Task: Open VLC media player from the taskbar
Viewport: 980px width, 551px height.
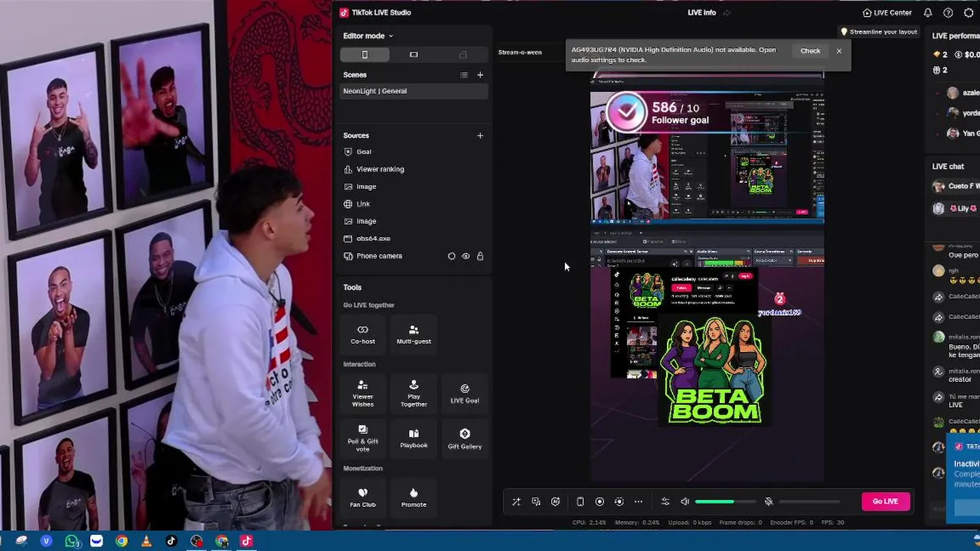Action: [x=146, y=541]
